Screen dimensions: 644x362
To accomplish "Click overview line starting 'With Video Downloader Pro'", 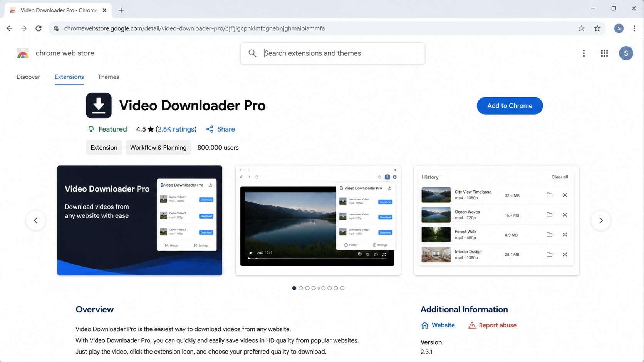I will click(x=217, y=340).
